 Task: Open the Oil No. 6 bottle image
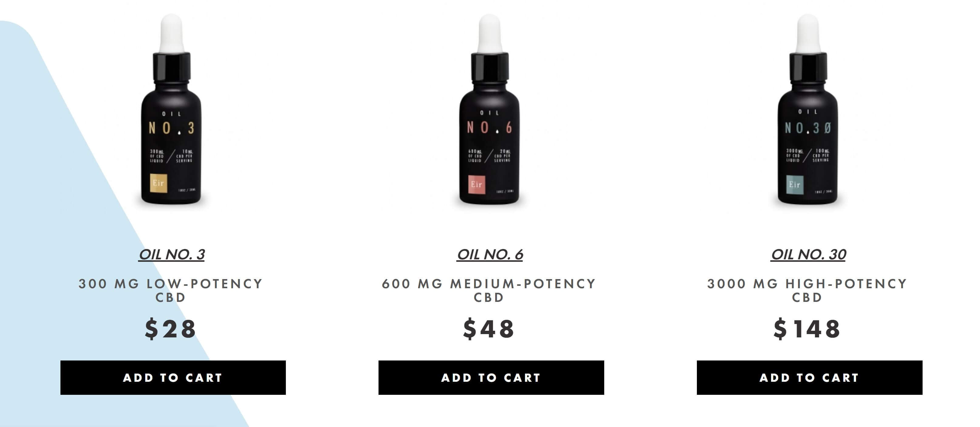tap(490, 110)
